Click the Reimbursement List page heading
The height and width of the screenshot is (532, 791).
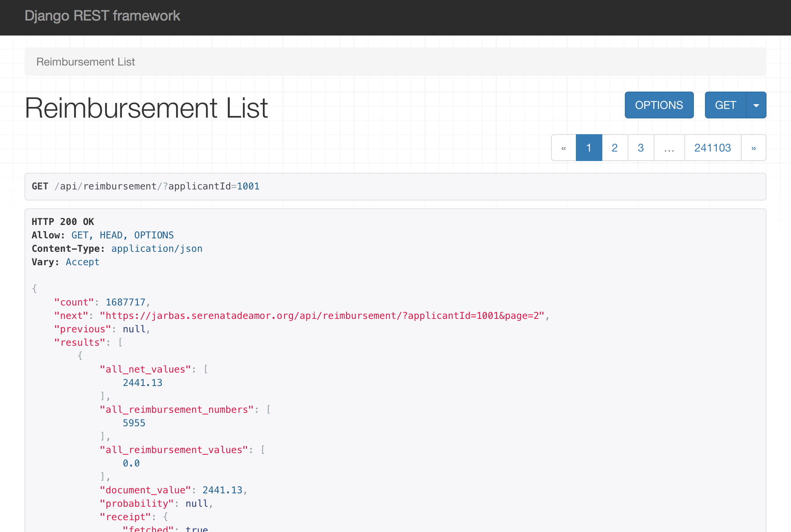click(146, 108)
